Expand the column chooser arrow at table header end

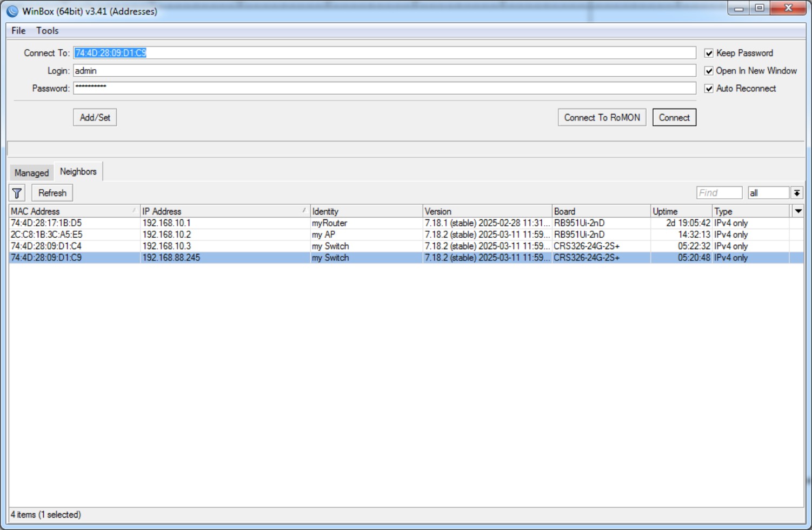(x=798, y=211)
